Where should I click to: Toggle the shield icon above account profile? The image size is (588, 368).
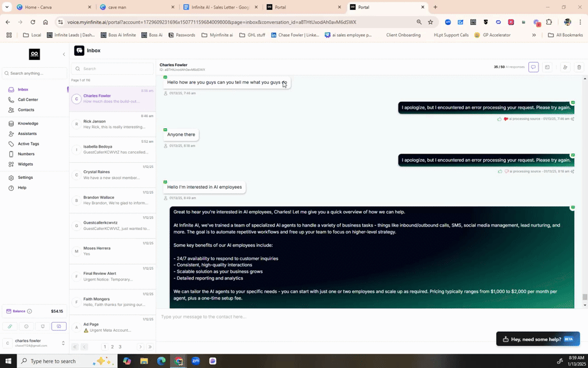(x=42, y=327)
